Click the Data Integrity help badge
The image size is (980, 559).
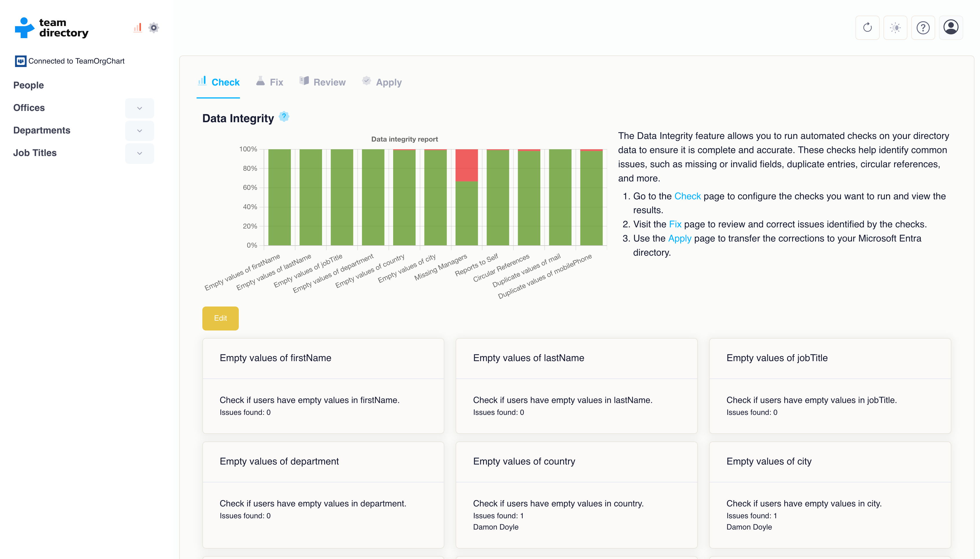(x=284, y=116)
